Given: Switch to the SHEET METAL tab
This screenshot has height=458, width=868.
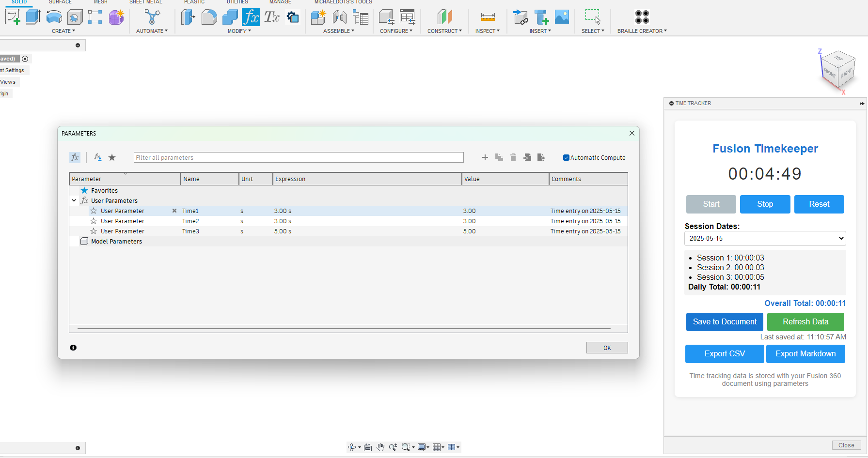Looking at the screenshot, I should (x=146, y=2).
